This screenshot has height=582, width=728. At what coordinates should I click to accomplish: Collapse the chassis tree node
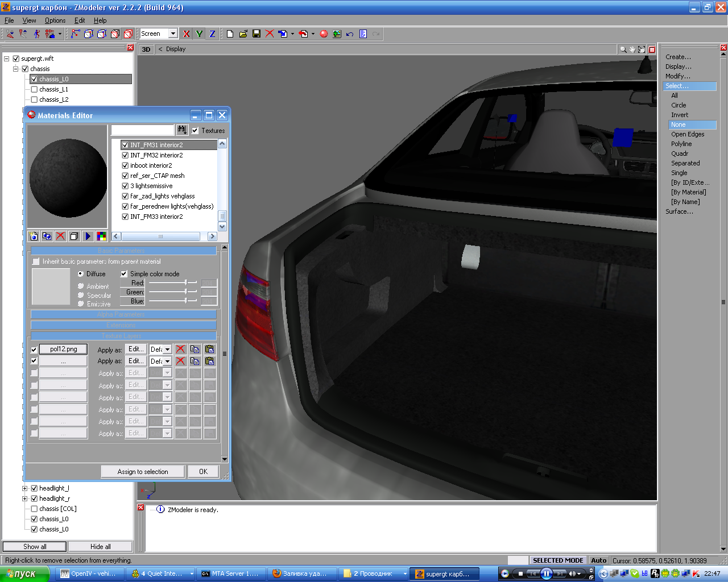[x=16, y=69]
